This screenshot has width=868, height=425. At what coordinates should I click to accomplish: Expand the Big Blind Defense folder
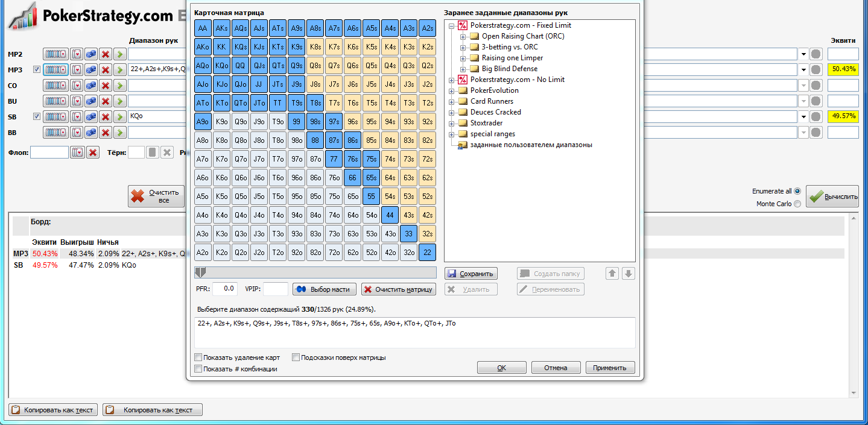point(463,69)
